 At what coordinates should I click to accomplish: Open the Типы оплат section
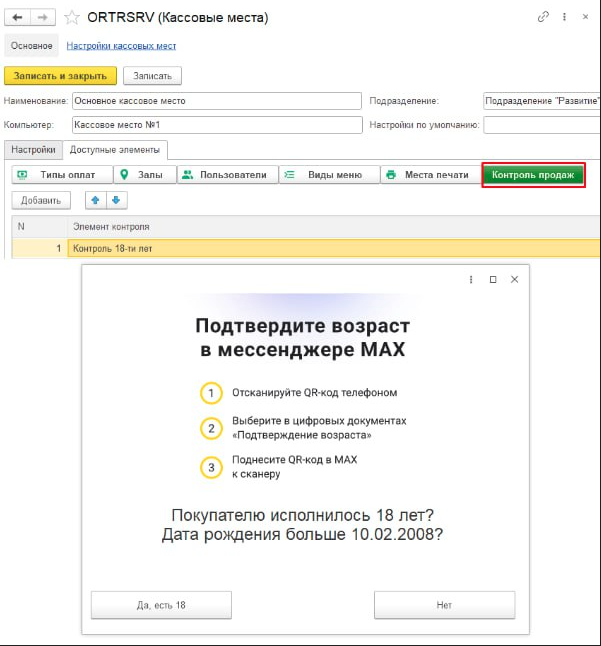(x=58, y=175)
